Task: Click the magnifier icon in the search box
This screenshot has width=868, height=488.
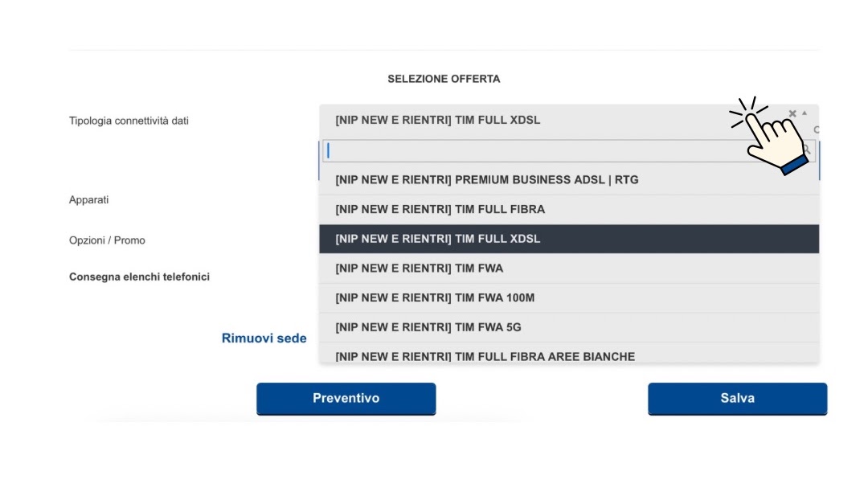Action: point(807,150)
